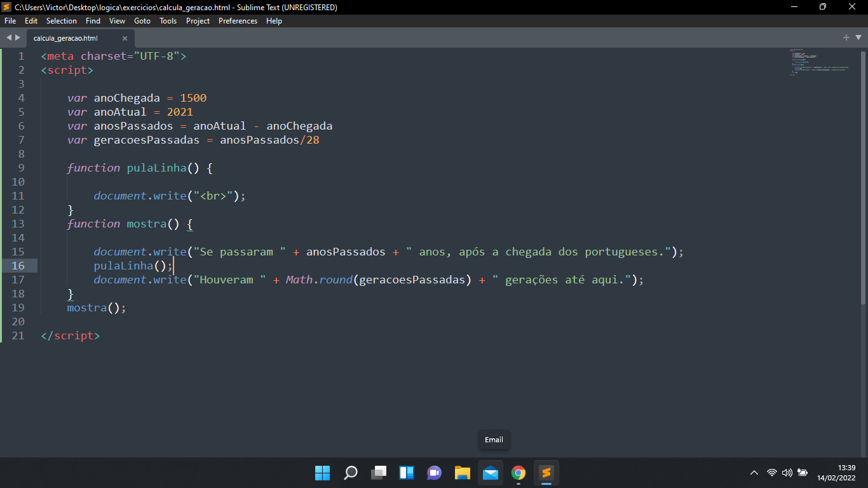
Task: Open the Tools menu
Action: pyautogui.click(x=168, y=21)
